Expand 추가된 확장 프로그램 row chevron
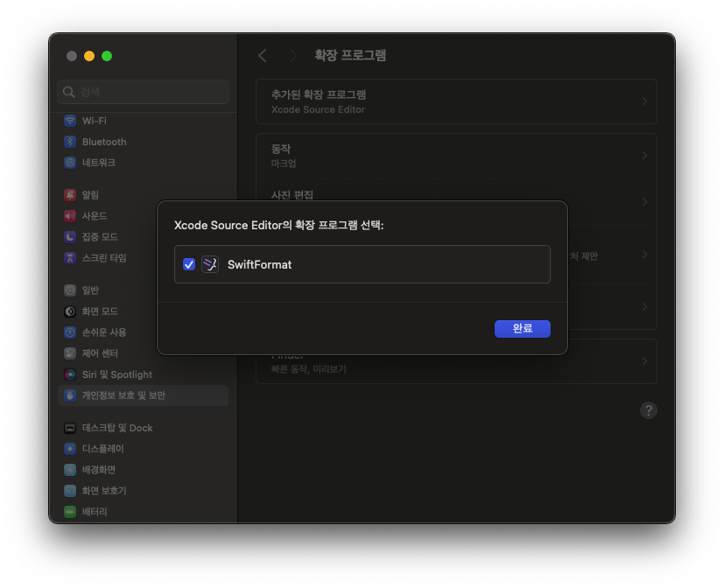This screenshot has height=588, width=724. click(644, 101)
